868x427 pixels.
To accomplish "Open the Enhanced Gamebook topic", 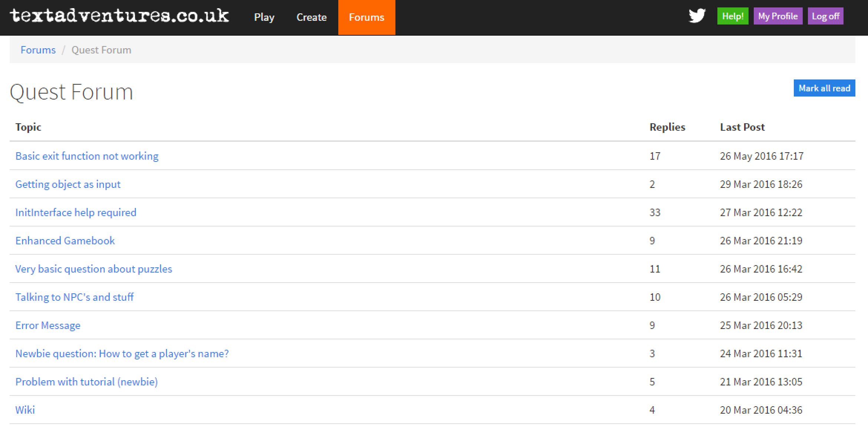I will (65, 241).
